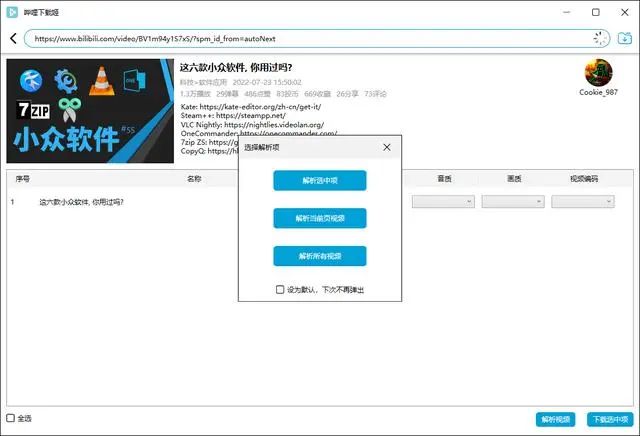Click the loading spinner icon in URL bar
Image resolution: width=640 pixels, height=436 pixels.
(600, 38)
